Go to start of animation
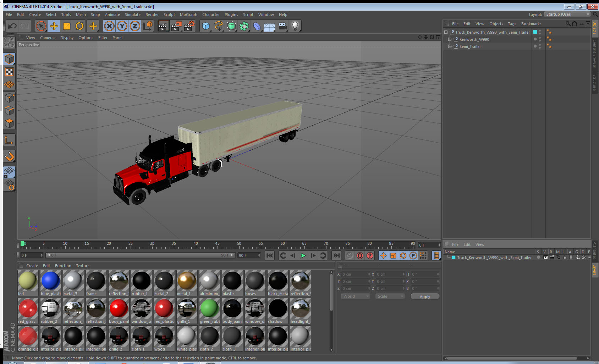599x364 pixels. pyautogui.click(x=270, y=255)
